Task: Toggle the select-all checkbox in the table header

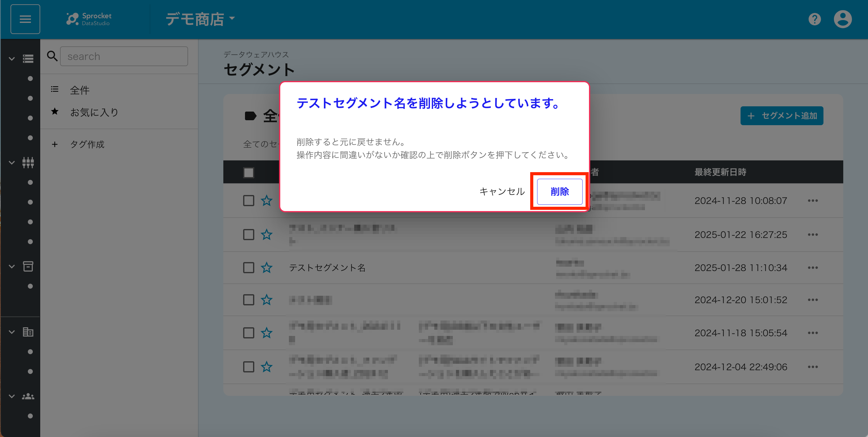Action: [x=249, y=173]
